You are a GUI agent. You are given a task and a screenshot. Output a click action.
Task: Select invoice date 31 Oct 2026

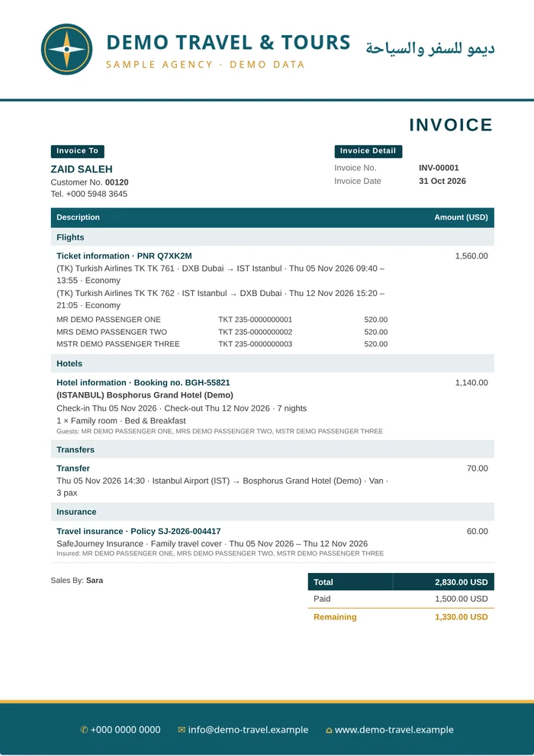(442, 182)
